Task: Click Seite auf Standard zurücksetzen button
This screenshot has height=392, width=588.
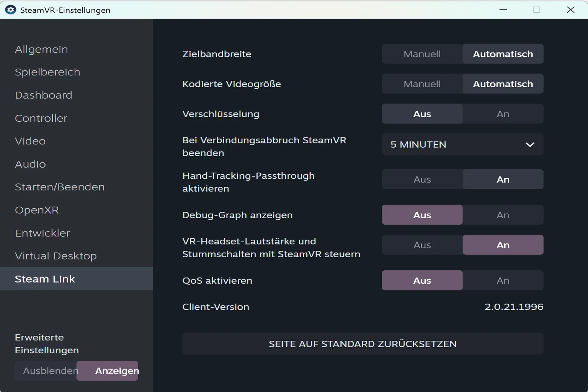Action: point(363,344)
